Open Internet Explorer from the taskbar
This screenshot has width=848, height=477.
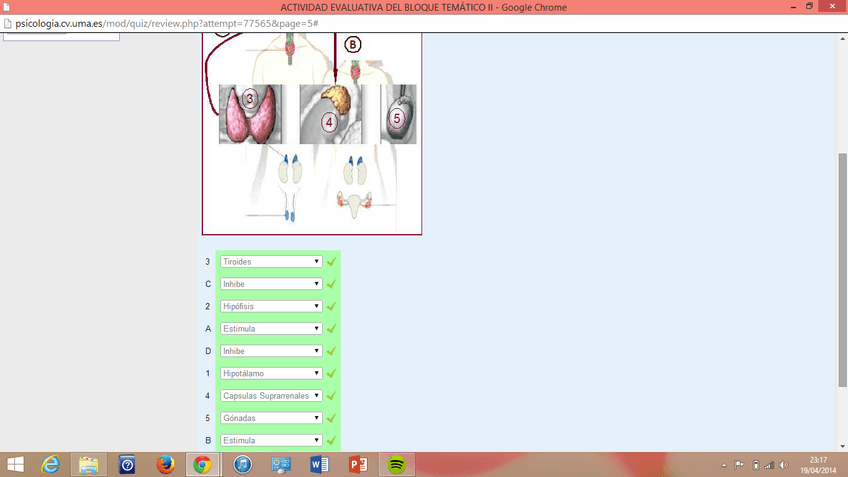(x=50, y=465)
